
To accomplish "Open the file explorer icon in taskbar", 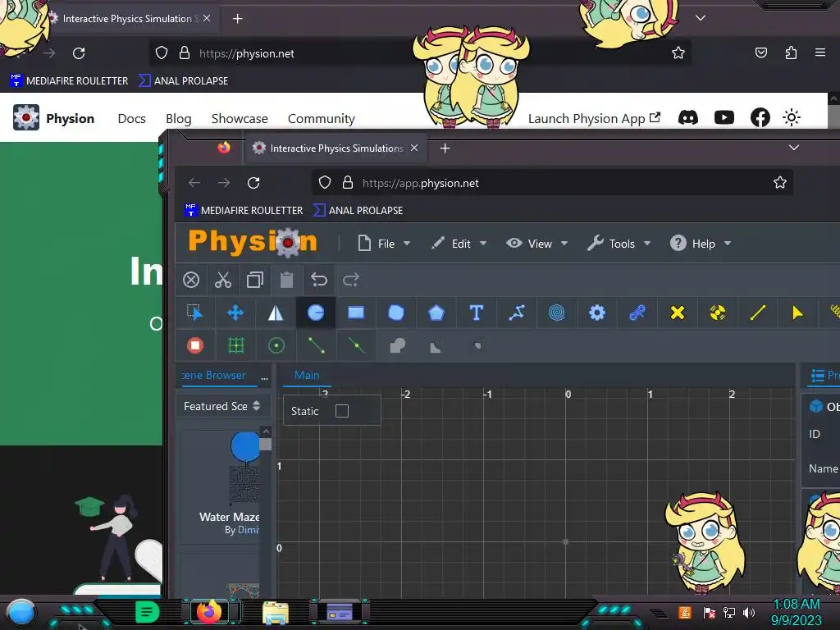I will click(276, 613).
